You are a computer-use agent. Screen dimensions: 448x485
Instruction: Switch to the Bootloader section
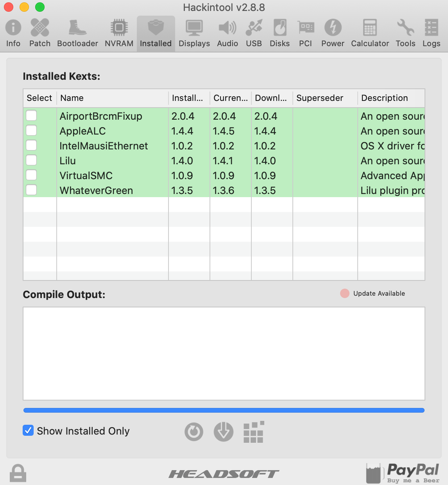coord(77,33)
